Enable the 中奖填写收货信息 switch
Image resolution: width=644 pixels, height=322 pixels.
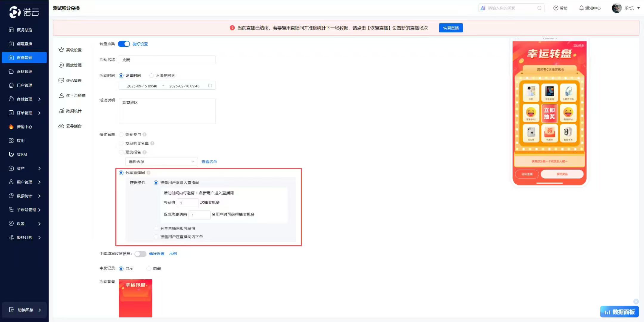140,254
